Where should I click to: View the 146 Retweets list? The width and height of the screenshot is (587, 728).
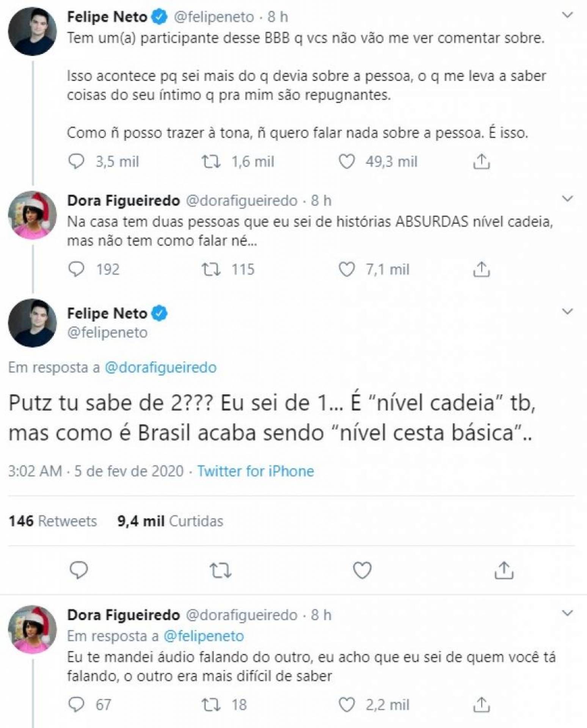pos(53,521)
